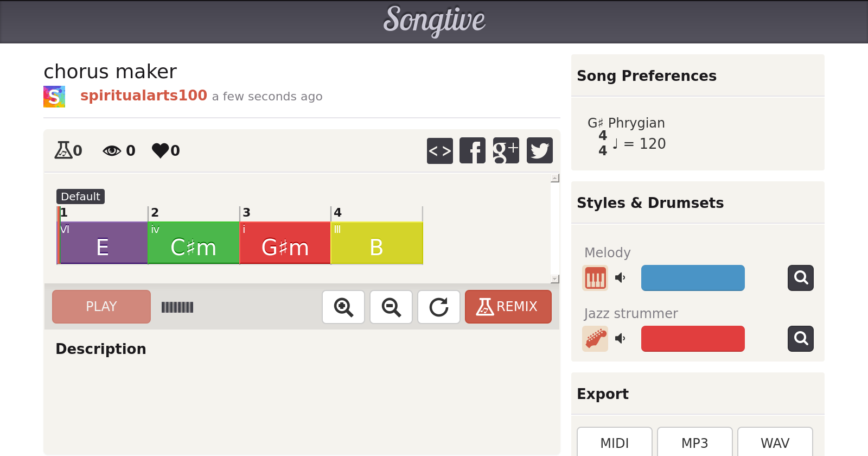Zoom out of the chord timeline
868x456 pixels.
[391, 307]
